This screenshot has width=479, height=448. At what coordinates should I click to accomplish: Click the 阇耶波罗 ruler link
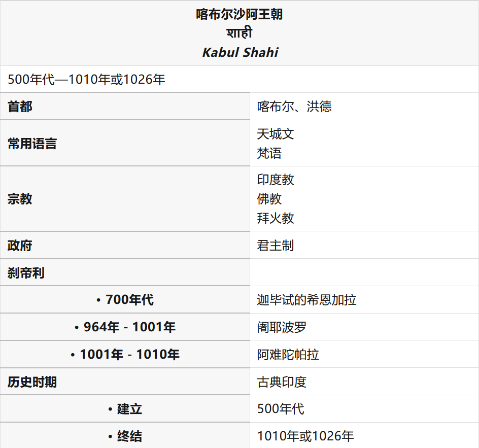coord(282,327)
